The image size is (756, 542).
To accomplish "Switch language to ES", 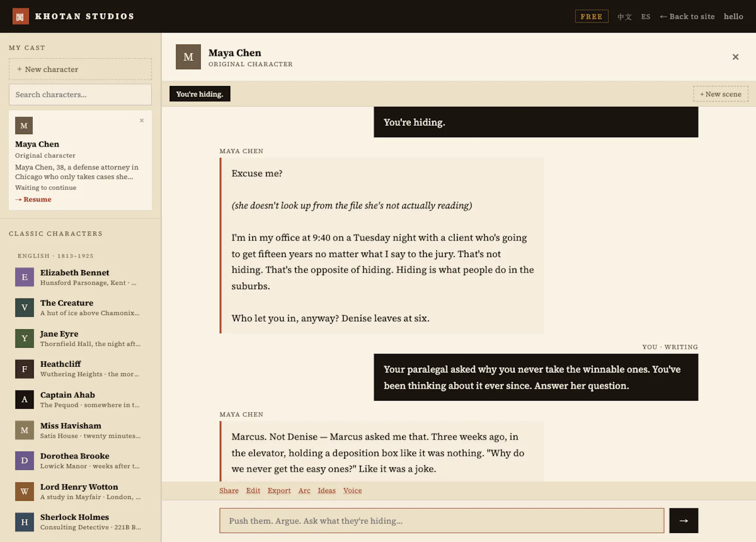I will click(x=646, y=17).
